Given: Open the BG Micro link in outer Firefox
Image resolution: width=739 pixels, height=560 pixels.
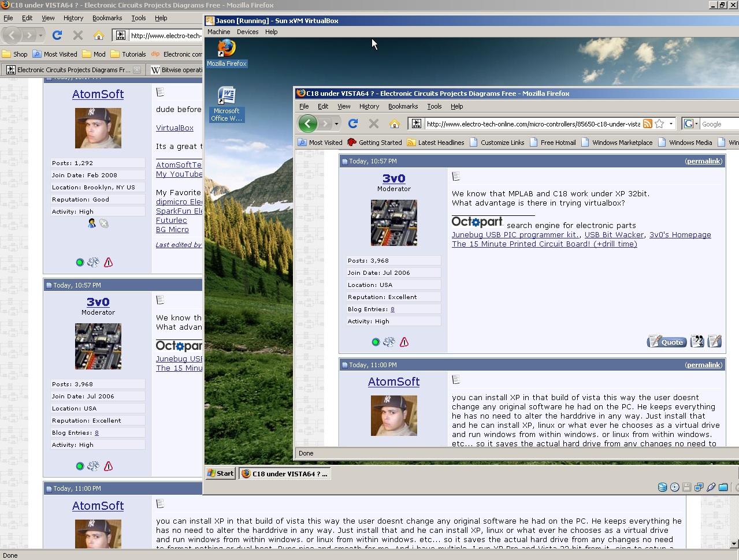Looking at the screenshot, I should [173, 230].
